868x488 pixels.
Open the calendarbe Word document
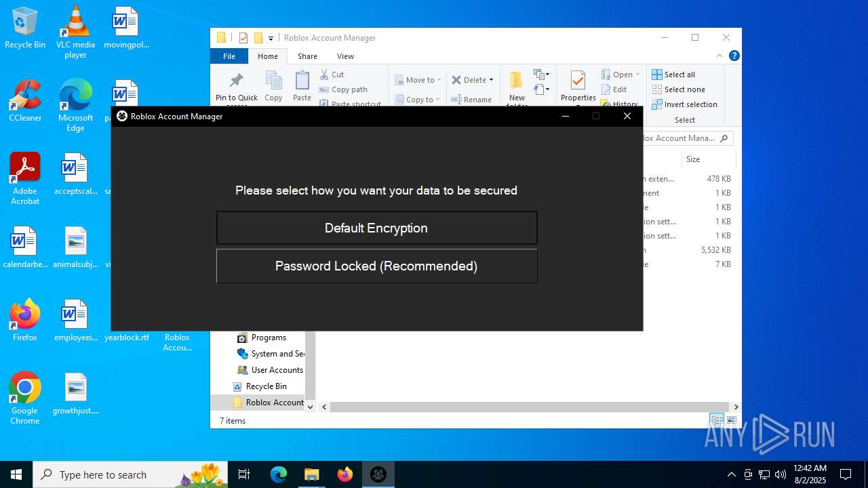[x=25, y=247]
